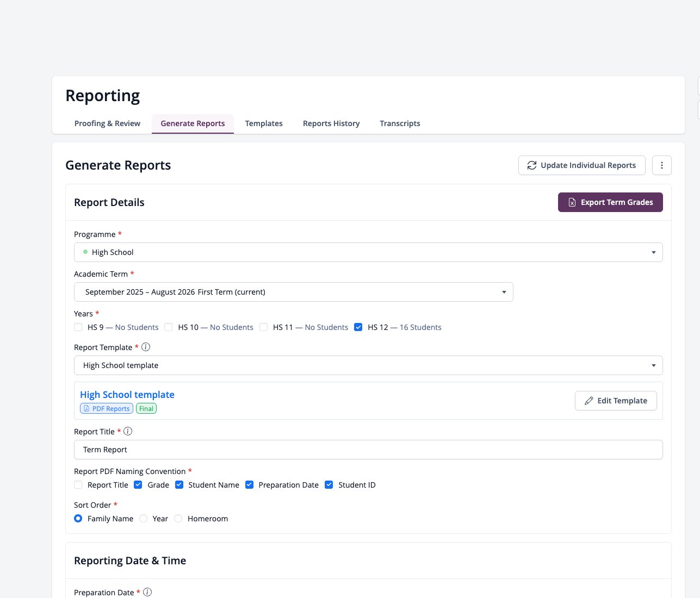Open the Report Template dropdown
Screen dimensions: 700x598
coord(368,365)
